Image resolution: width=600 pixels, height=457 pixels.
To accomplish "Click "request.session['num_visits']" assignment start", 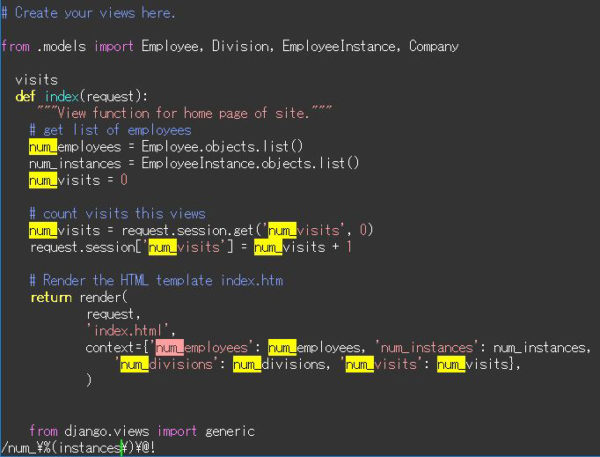I will click(x=132, y=247).
